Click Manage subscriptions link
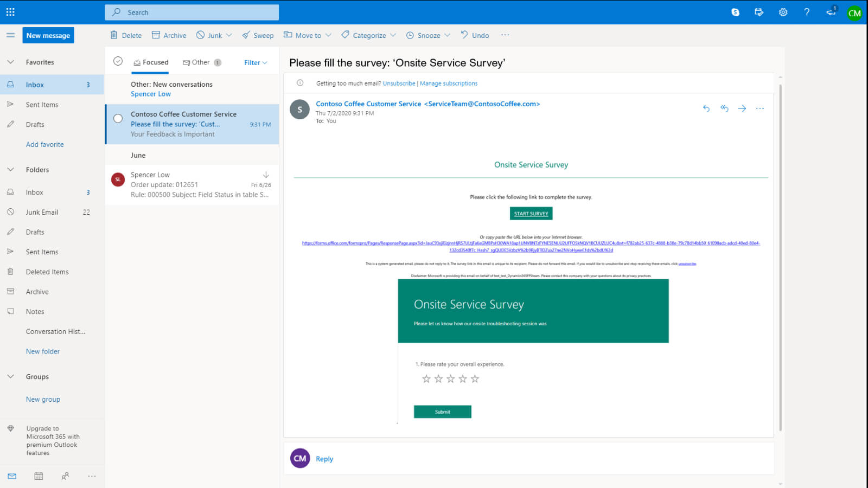The height and width of the screenshot is (488, 868). tap(449, 84)
